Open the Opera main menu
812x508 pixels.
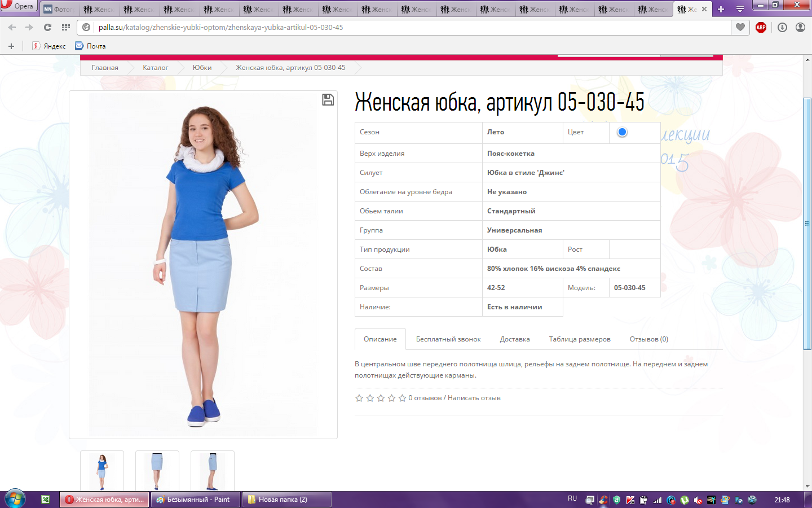click(18, 6)
